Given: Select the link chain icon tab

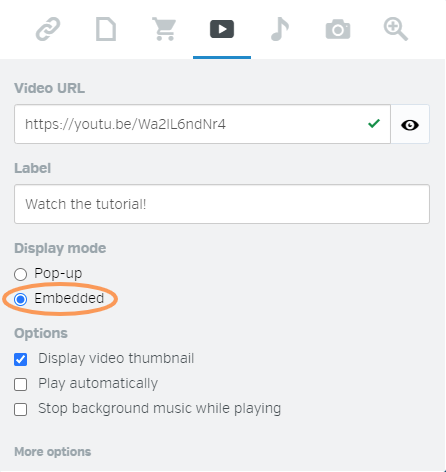Looking at the screenshot, I should [x=48, y=29].
